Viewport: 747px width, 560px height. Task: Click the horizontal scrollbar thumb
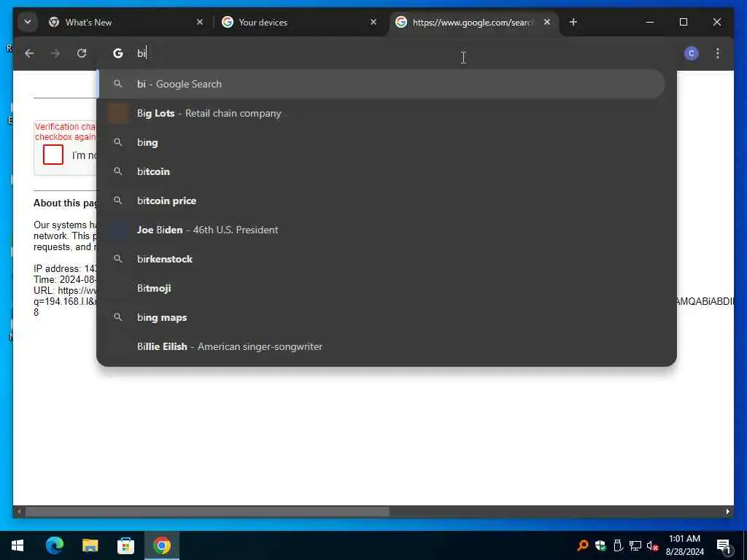pyautogui.click(x=207, y=511)
